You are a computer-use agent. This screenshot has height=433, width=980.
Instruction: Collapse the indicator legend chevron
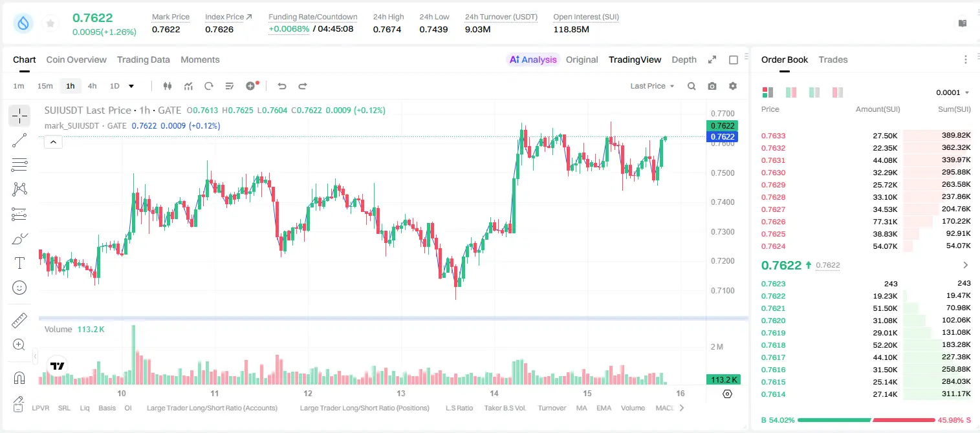coord(53,142)
